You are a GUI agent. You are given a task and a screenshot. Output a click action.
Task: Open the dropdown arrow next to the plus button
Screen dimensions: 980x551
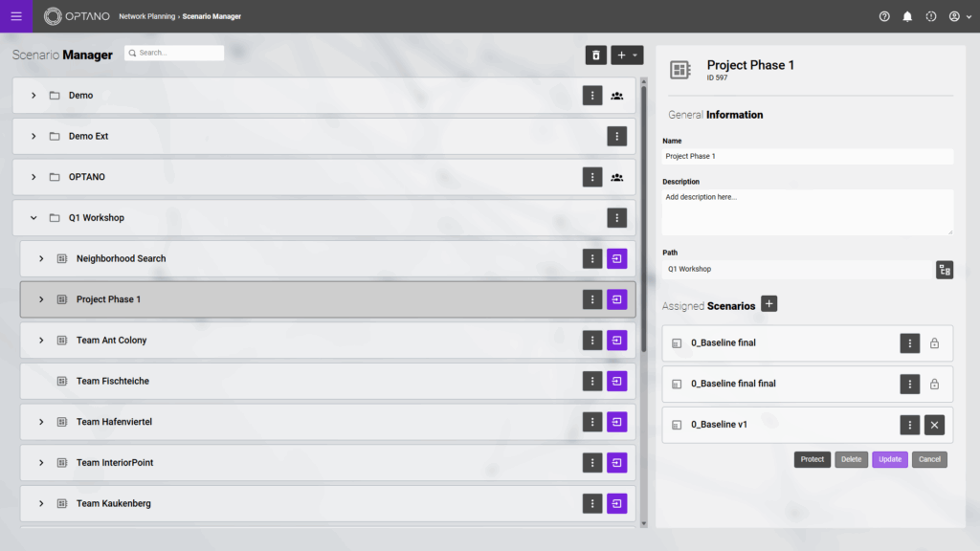coord(635,55)
